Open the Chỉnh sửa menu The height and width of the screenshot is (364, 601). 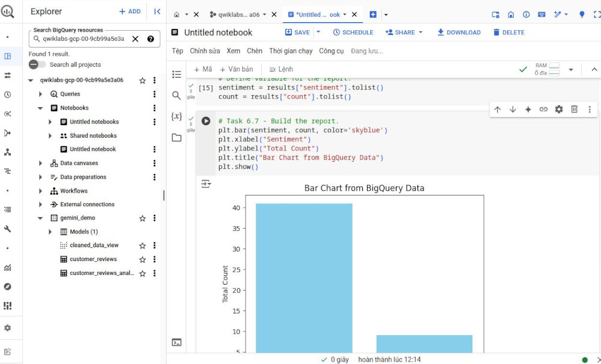[205, 51]
